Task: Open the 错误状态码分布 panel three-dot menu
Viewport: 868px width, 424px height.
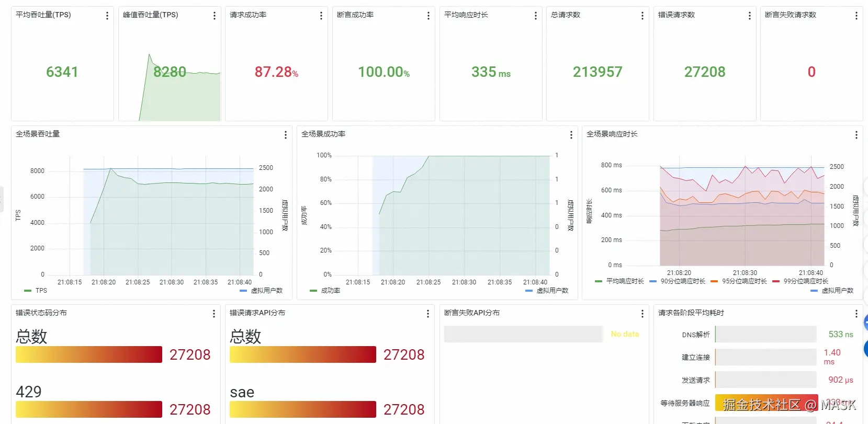Action: (x=214, y=314)
